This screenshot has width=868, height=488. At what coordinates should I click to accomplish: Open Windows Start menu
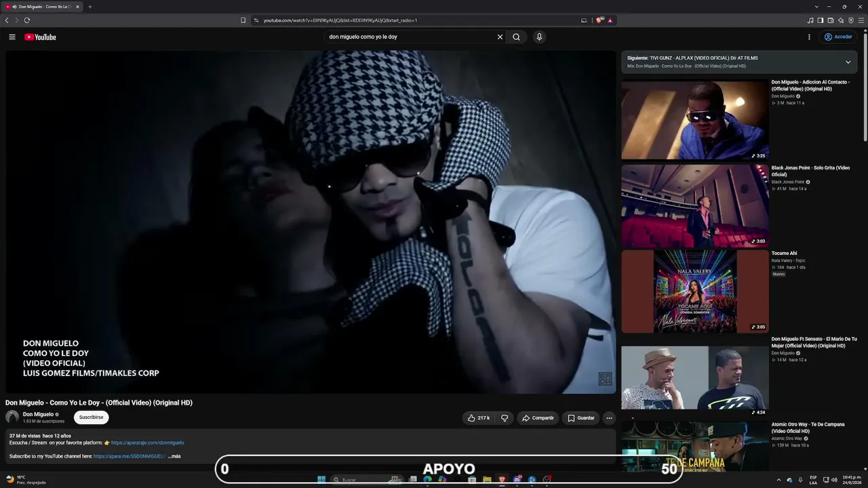point(321,480)
